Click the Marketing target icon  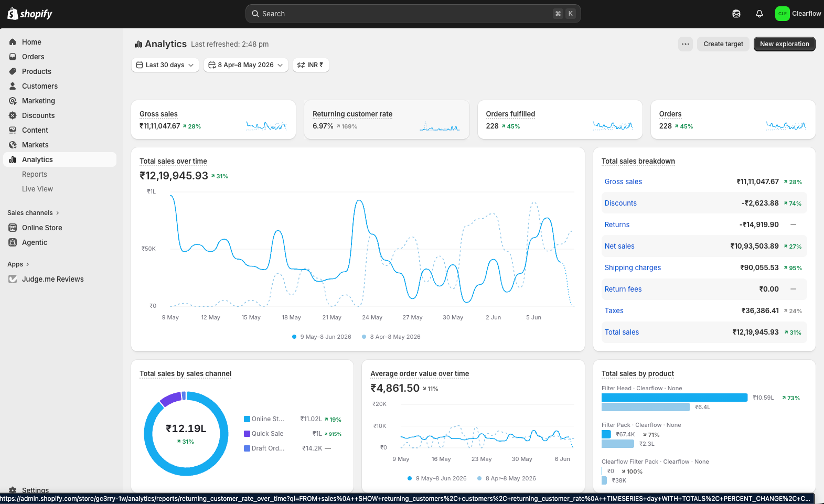click(x=13, y=101)
